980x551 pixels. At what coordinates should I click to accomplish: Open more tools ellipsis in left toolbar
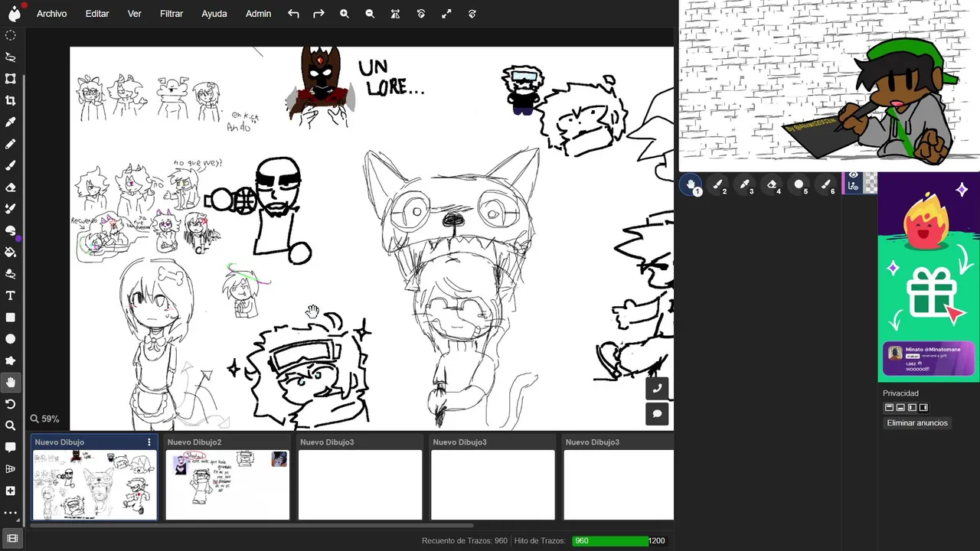[11, 513]
